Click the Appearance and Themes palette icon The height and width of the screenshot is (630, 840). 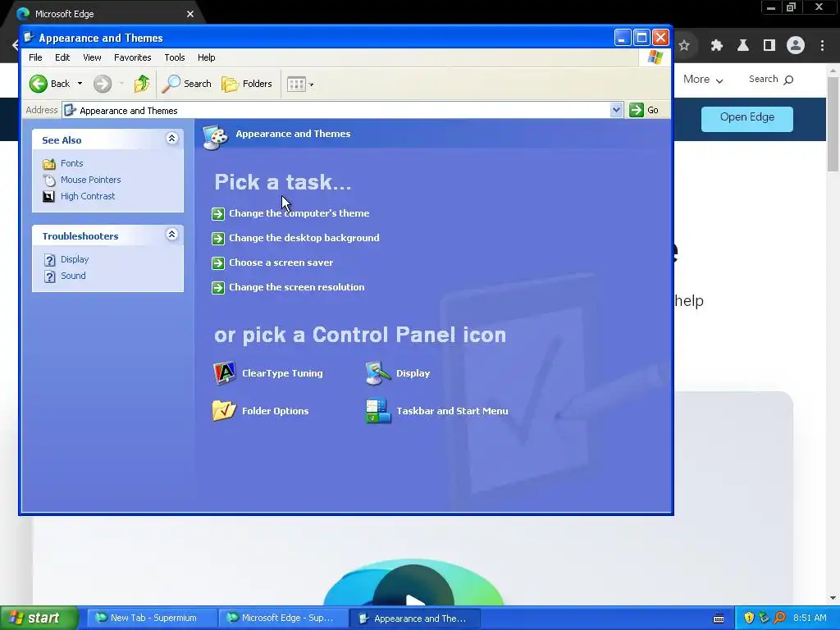coord(216,137)
